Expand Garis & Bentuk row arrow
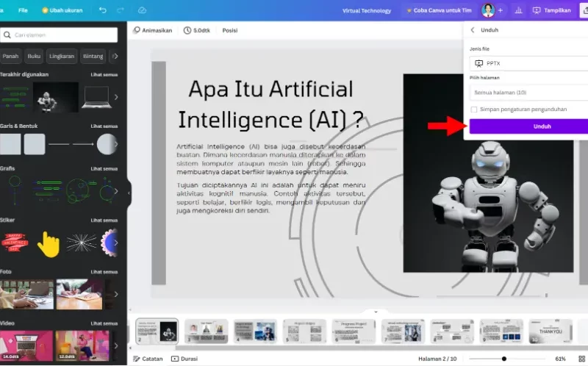The height and width of the screenshot is (366, 588). [116, 144]
